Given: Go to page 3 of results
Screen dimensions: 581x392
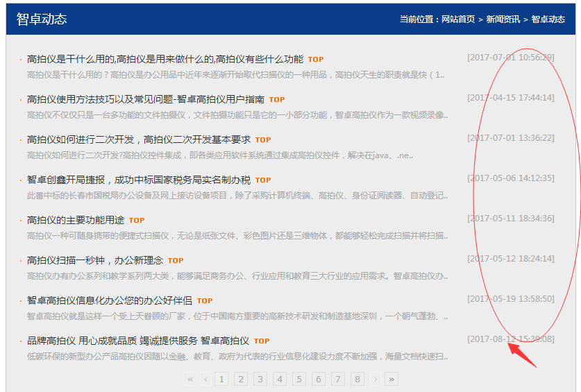Looking at the screenshot, I should click(260, 379).
